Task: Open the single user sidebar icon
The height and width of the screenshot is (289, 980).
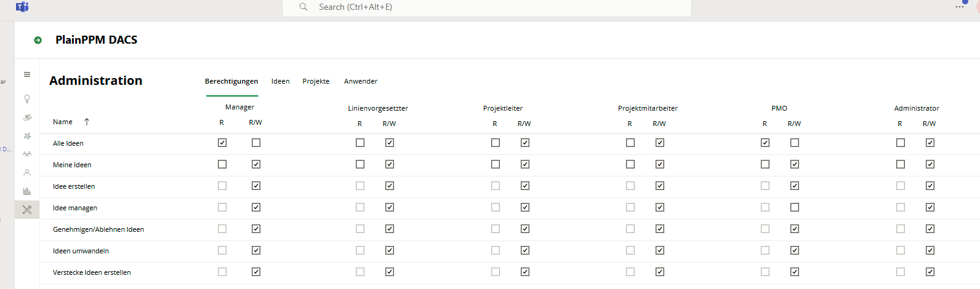Action: click(x=27, y=173)
